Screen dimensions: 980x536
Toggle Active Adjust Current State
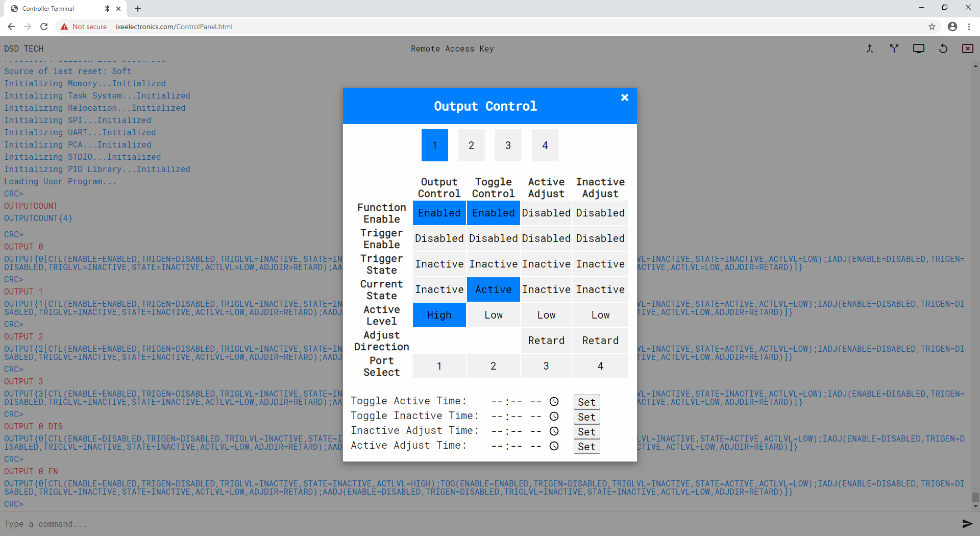(x=546, y=289)
